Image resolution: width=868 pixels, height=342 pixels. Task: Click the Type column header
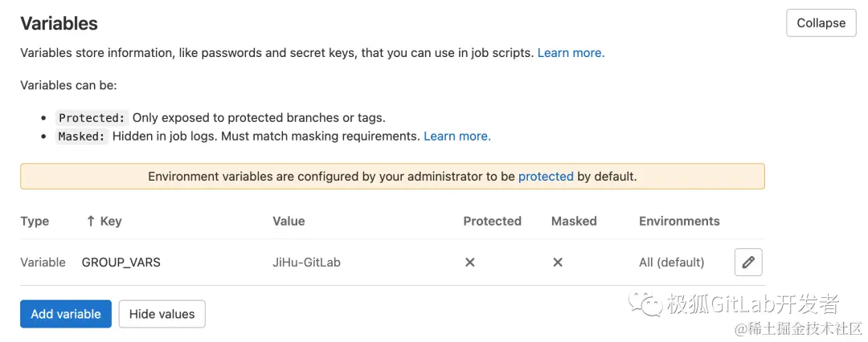tap(35, 221)
